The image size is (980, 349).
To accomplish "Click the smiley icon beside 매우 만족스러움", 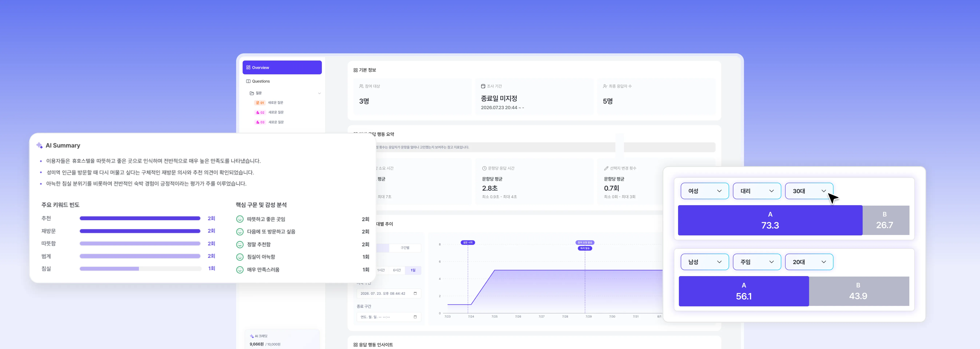I will tap(240, 270).
